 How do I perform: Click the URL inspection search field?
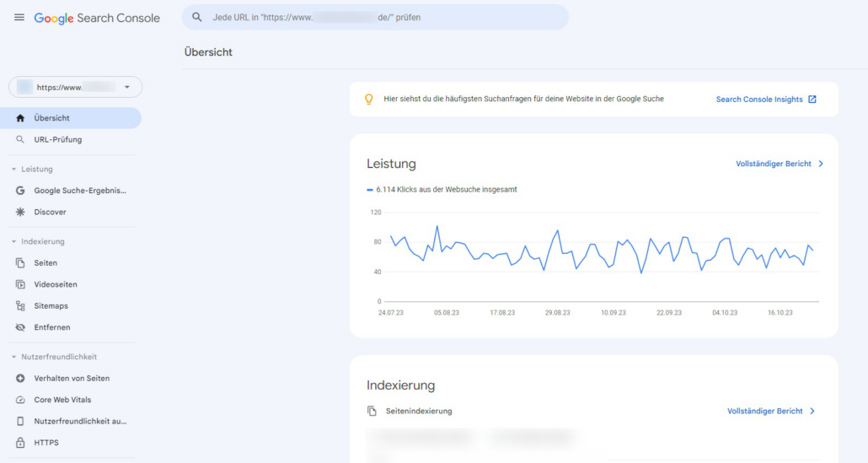[375, 17]
